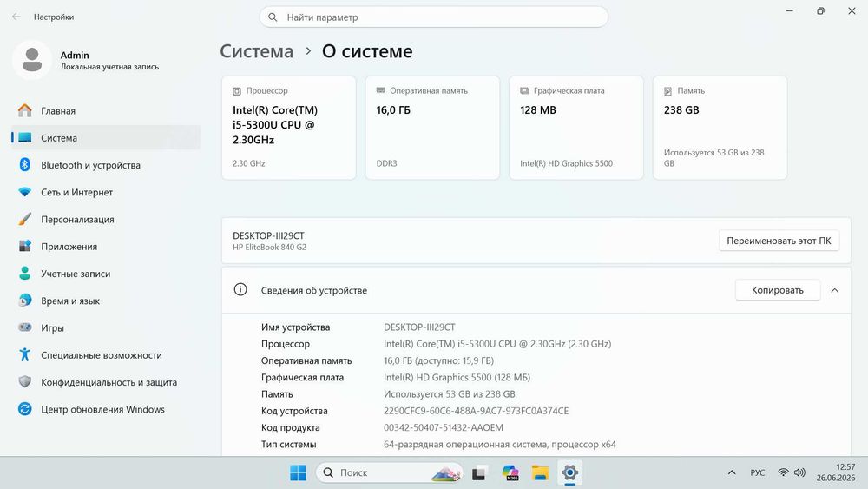Click the Тип системы 64-разрядная value
868x489 pixels.
click(x=499, y=444)
